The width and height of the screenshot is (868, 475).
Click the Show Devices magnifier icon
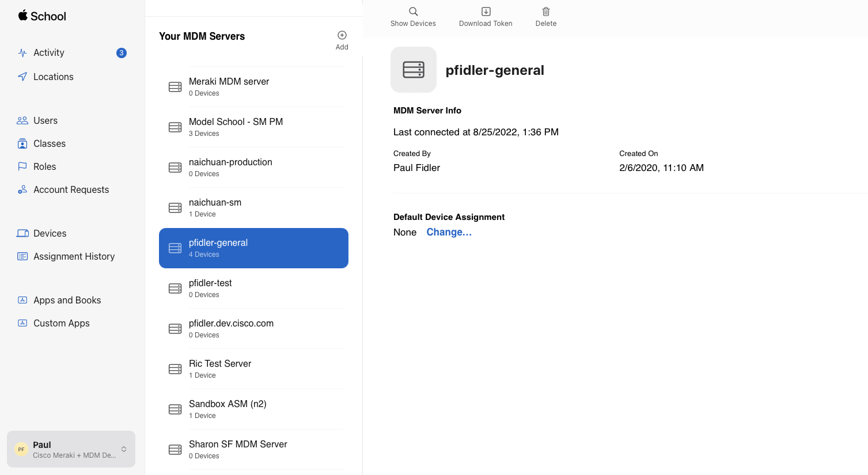(x=413, y=11)
